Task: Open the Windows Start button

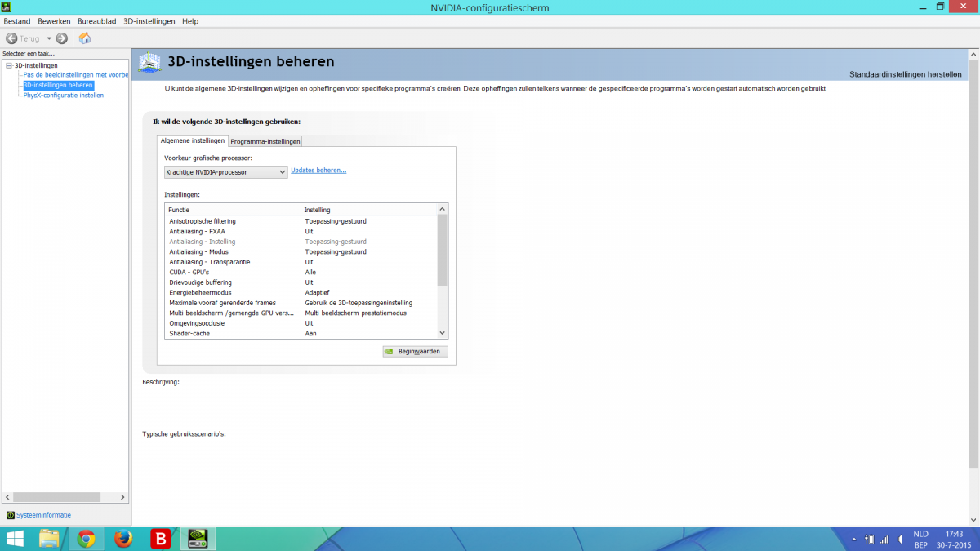Action: [x=16, y=539]
